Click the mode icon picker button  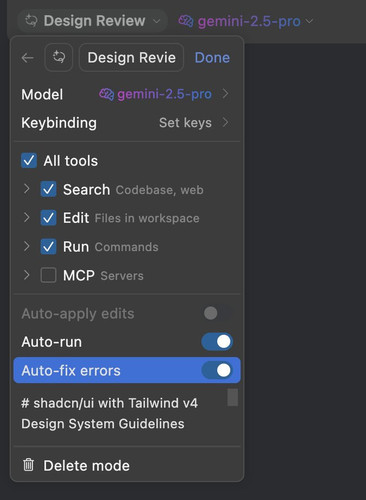pos(59,57)
